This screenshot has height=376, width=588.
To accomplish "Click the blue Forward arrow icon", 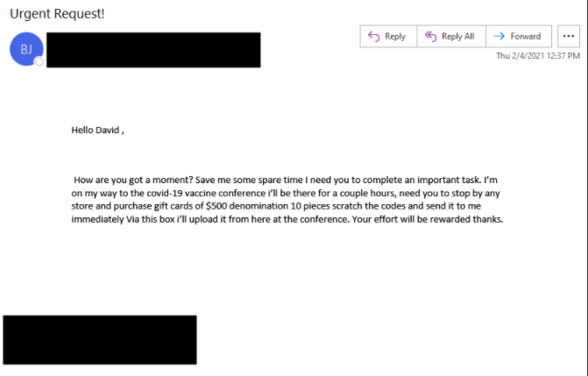I will click(499, 37).
